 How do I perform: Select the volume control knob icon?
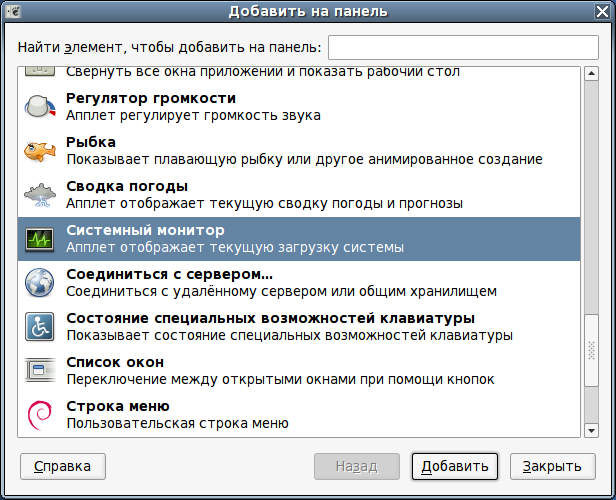[40, 106]
